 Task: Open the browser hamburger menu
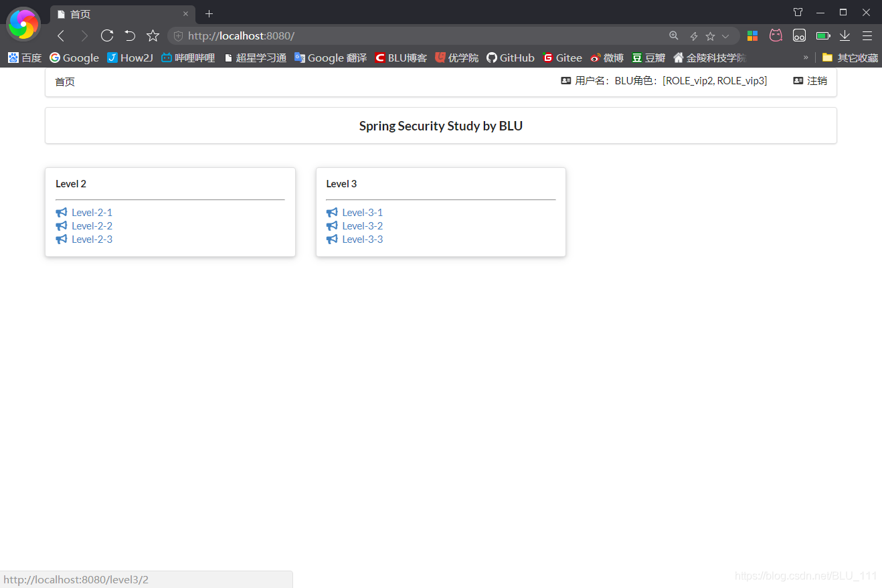point(867,35)
